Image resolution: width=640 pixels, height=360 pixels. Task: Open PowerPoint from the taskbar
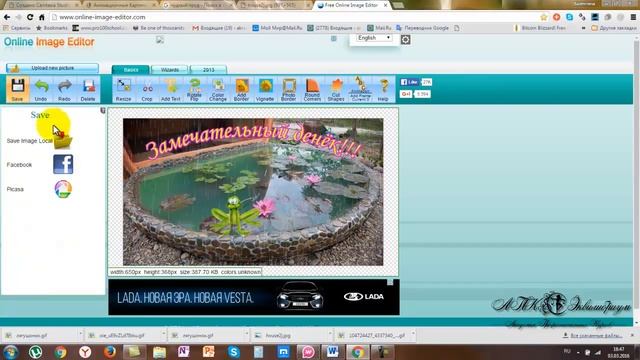[x=209, y=352]
